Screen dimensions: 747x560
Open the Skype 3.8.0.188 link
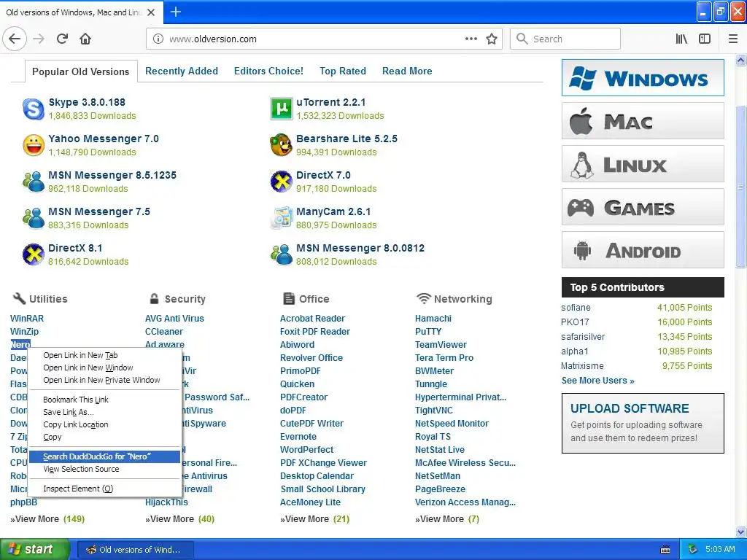click(x=87, y=102)
